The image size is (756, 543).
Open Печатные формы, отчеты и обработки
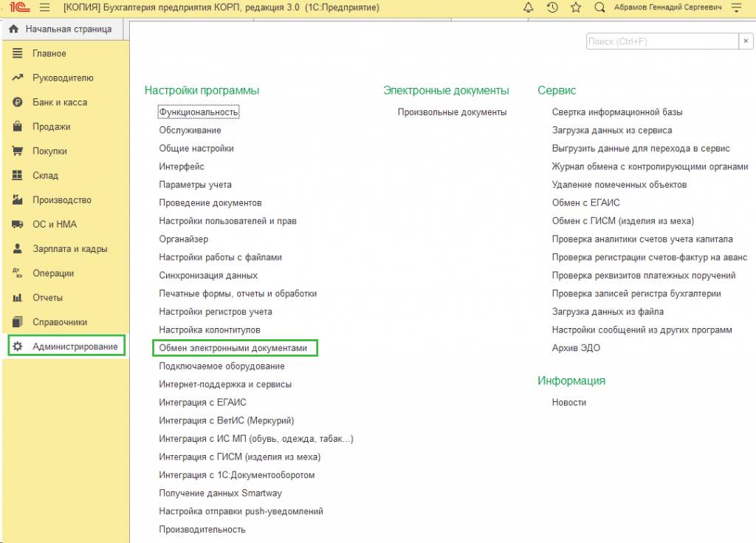238,293
